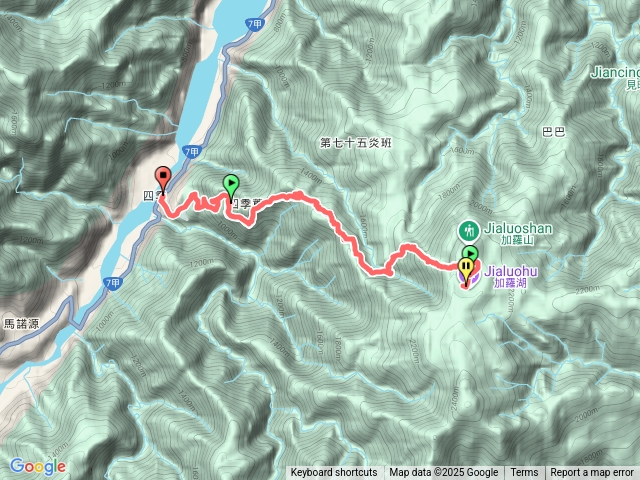Click the green start marker near 四季
Viewport: 640px width, 480px height.
click(x=231, y=186)
